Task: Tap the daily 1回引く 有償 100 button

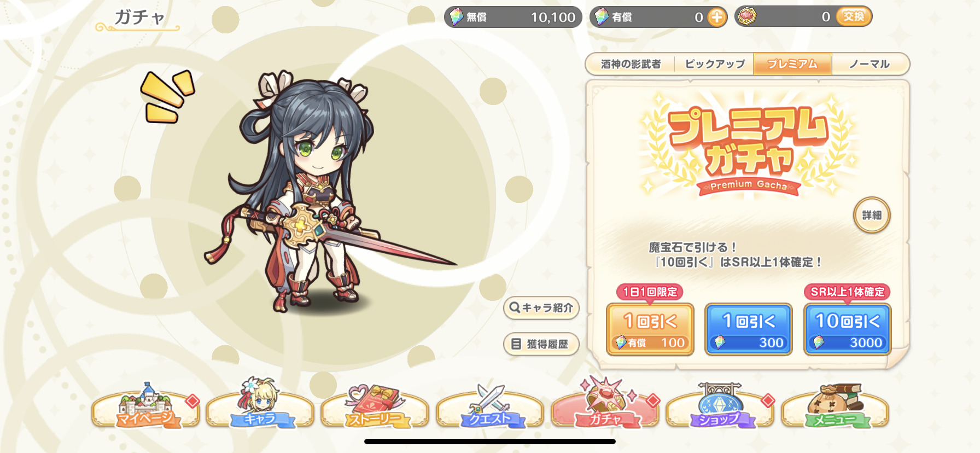Action: coord(650,329)
